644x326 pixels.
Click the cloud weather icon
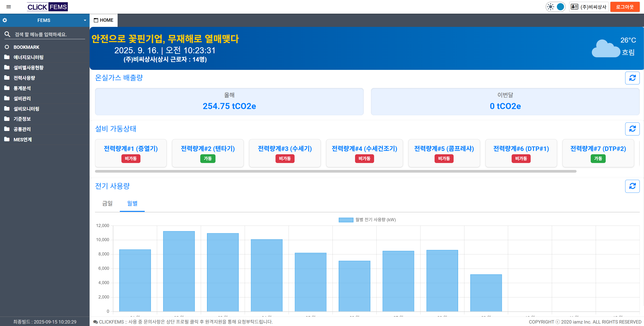pyautogui.click(x=606, y=48)
